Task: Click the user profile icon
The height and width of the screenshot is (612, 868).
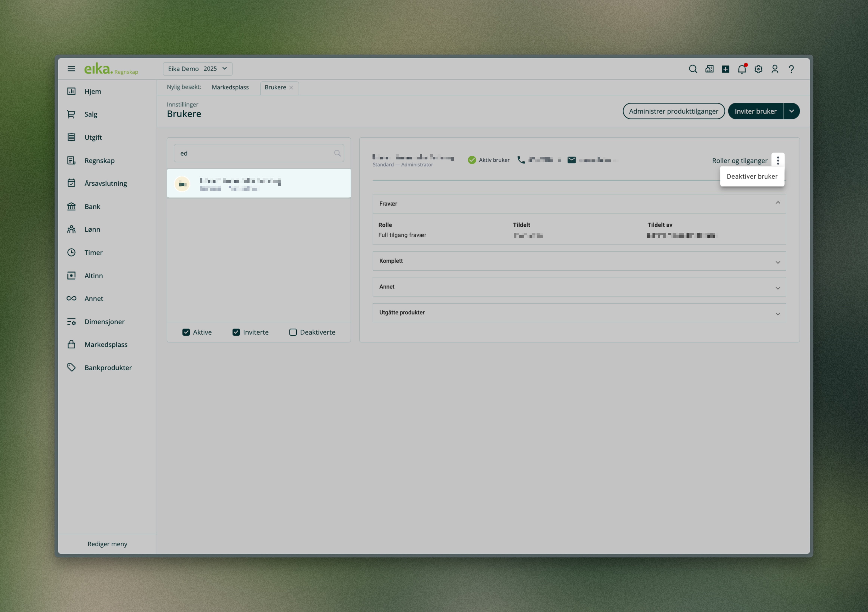Action: (x=775, y=69)
